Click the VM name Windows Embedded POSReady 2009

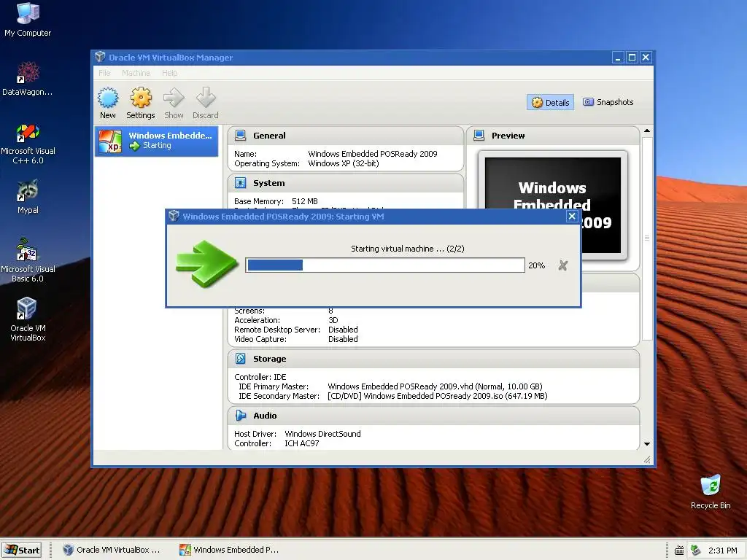click(x=373, y=154)
